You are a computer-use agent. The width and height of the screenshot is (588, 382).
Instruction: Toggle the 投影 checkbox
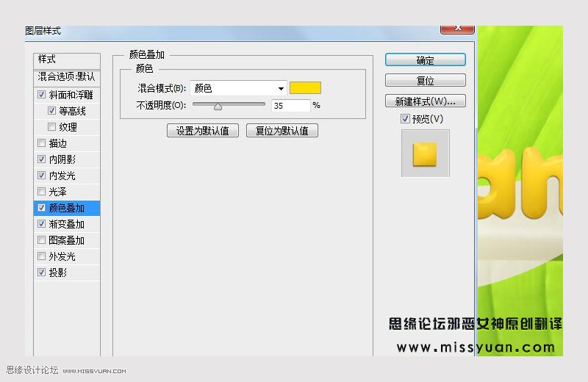[42, 272]
